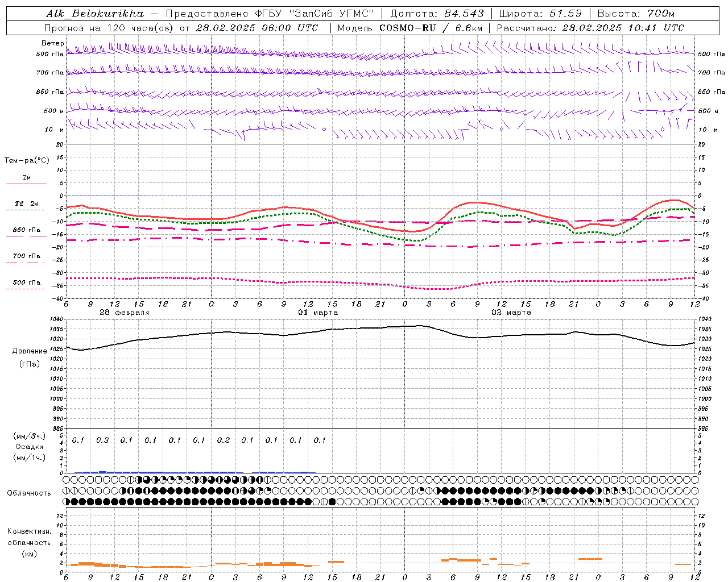This screenshot has height=582, width=728.
Task: Click the model label COSMO-RU / 6.6км
Action: pyautogui.click(x=431, y=28)
